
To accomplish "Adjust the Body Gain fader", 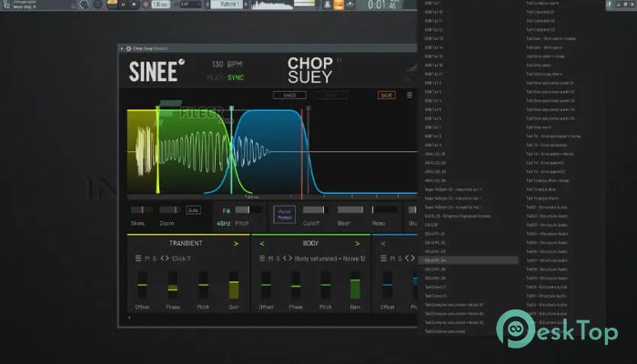I will [355, 286].
